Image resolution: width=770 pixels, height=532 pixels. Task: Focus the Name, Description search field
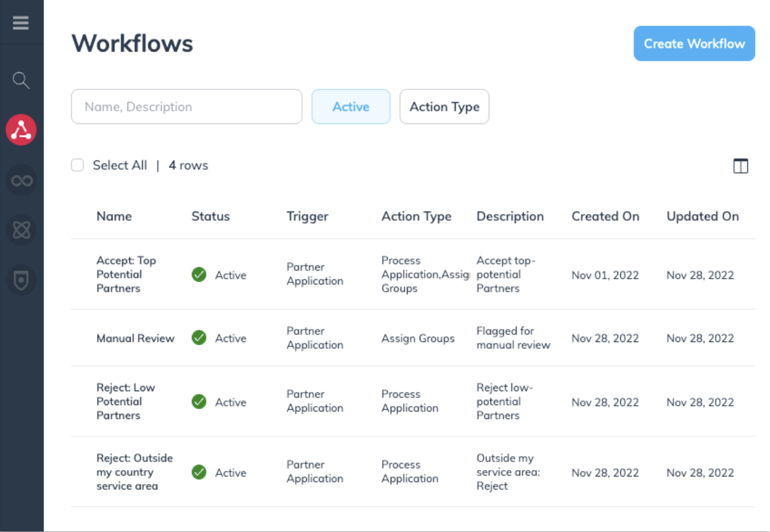pos(187,107)
